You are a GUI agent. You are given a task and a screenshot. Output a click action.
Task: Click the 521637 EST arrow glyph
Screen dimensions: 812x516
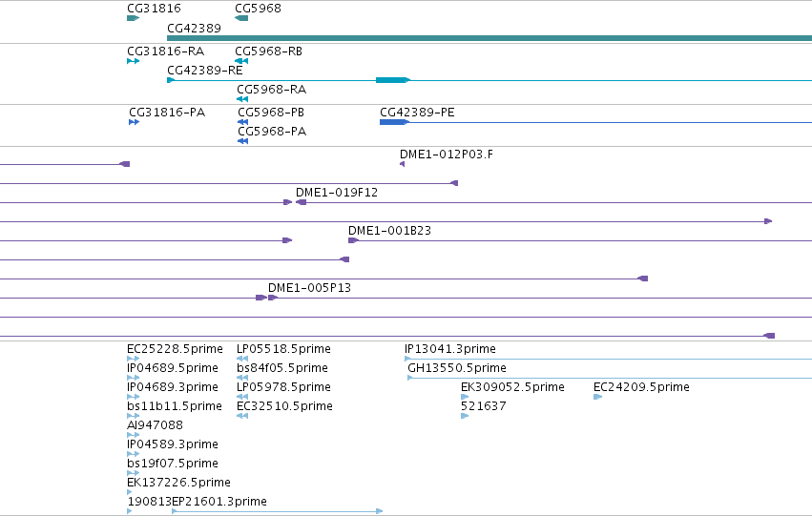click(465, 416)
